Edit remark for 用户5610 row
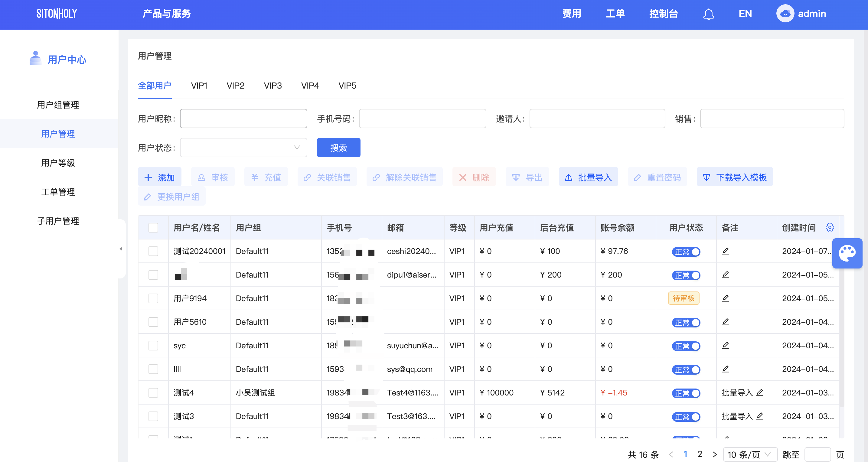The image size is (868, 462). [x=726, y=322]
